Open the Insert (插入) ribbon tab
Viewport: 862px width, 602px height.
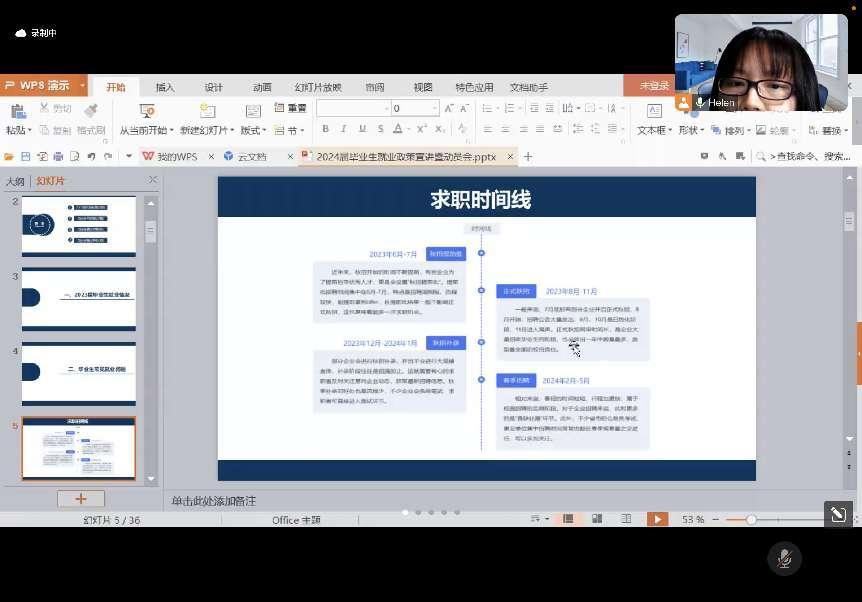tap(165, 87)
